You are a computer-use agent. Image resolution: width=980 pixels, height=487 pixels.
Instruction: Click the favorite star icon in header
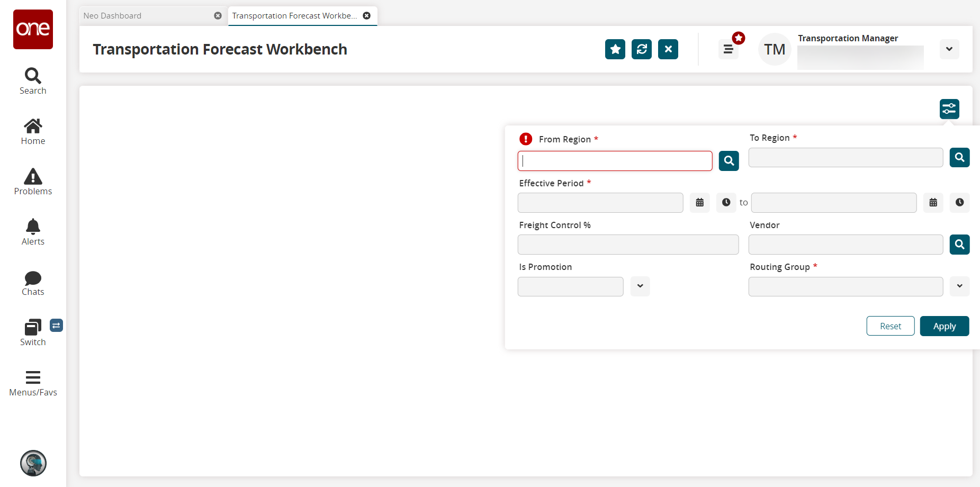pos(615,49)
